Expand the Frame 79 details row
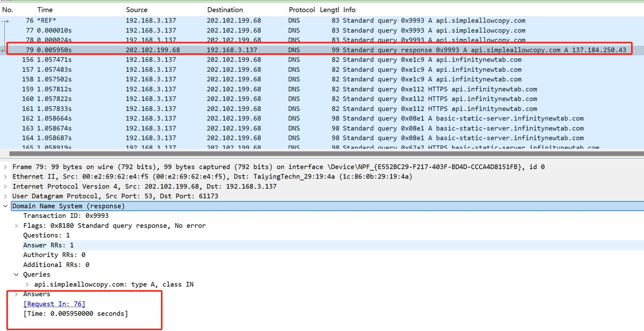The image size is (644, 331). (5, 167)
